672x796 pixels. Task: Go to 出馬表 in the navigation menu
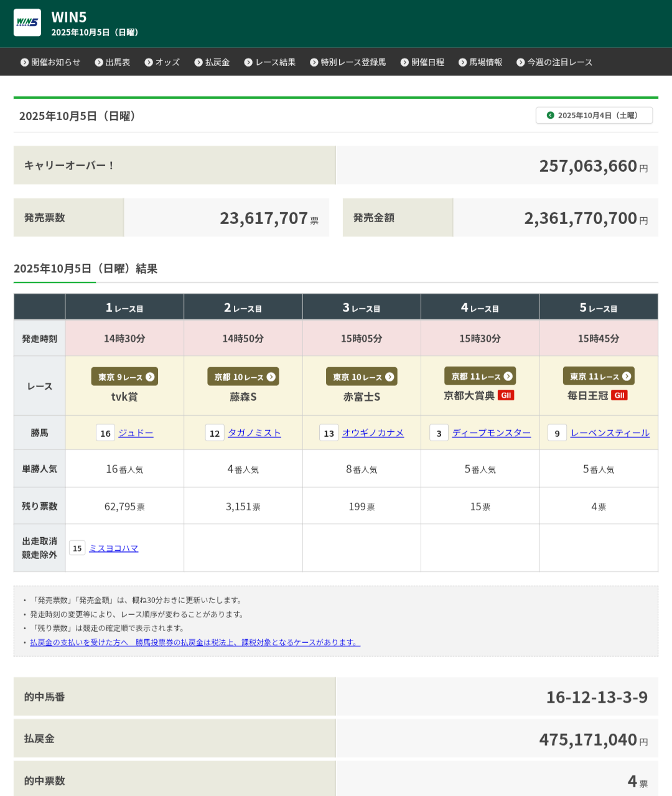pos(113,62)
